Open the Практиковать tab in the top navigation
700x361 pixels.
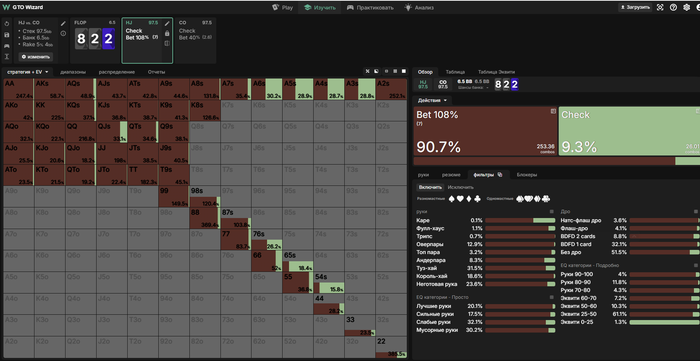point(370,8)
